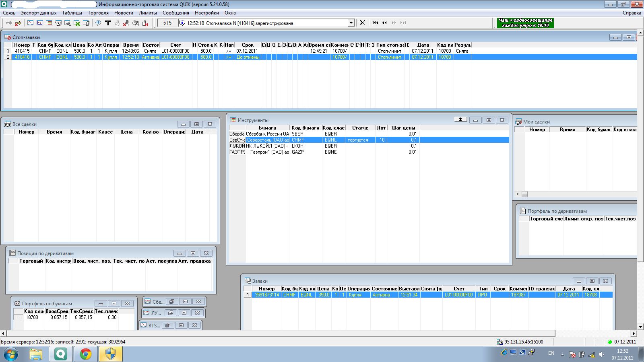Image resolution: width=644 pixels, height=362 pixels.
Task: Click scrollbar arrow left in Мои сделки
Action: click(x=518, y=194)
